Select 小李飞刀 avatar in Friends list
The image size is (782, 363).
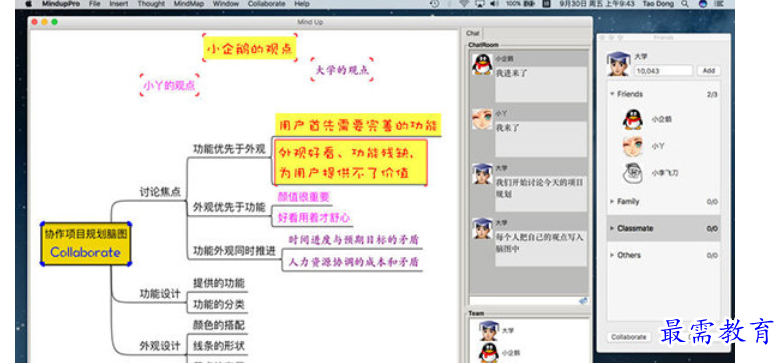click(x=632, y=174)
